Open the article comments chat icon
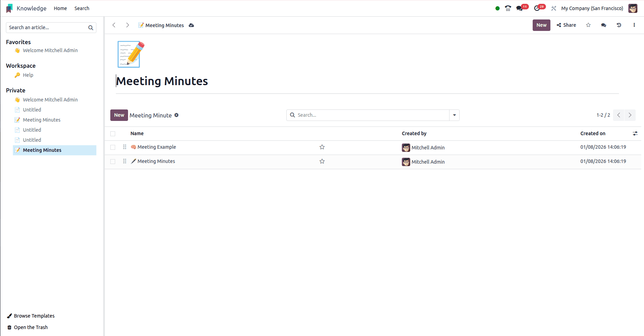The width and height of the screenshot is (644, 336). click(x=604, y=25)
